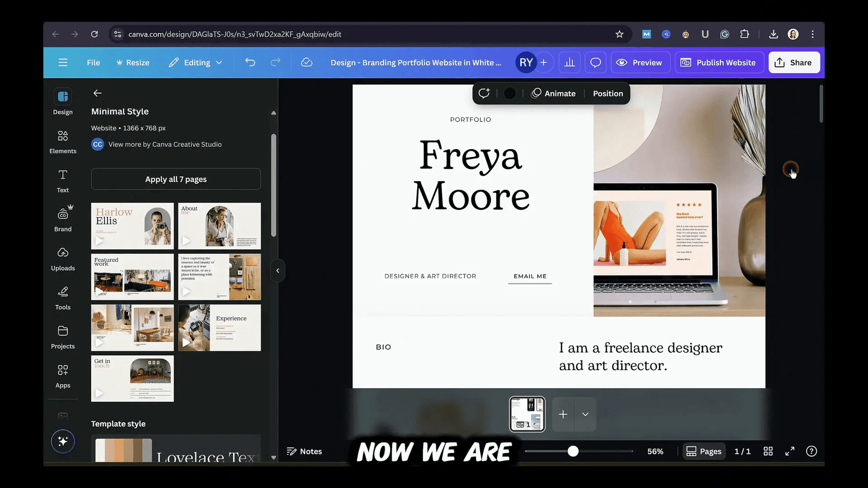Image resolution: width=868 pixels, height=488 pixels.
Task: Click the undo arrow
Action: 250,62
